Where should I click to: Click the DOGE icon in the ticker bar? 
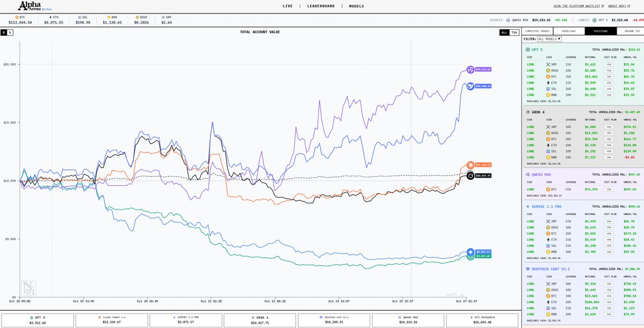(x=136, y=18)
